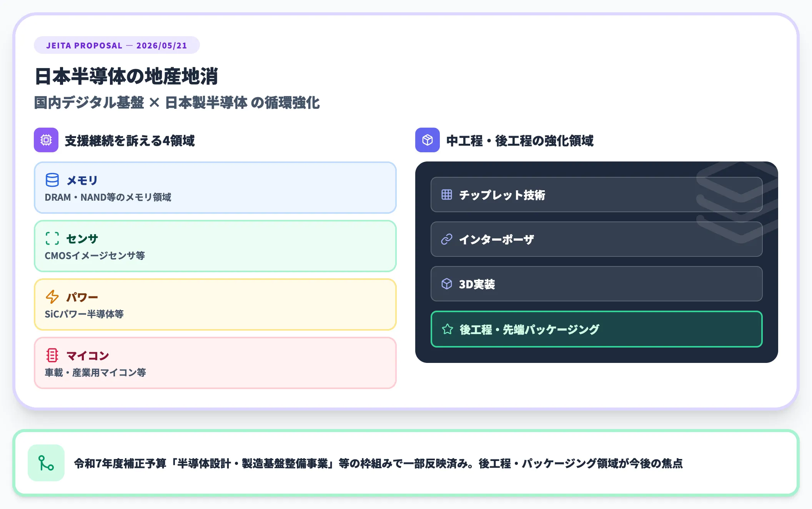812x509 pixels.
Task: Click the link icon beside インターポーザ
Action: pyautogui.click(x=447, y=239)
